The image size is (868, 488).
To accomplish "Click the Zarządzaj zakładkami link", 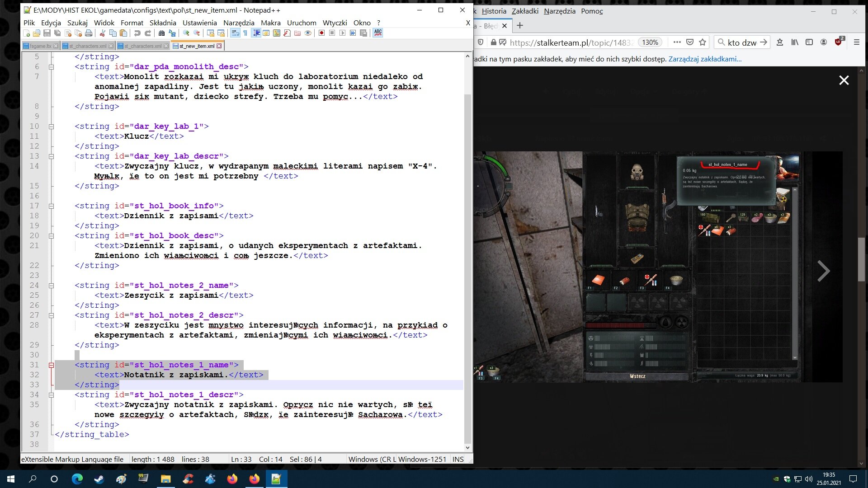I will point(705,59).
